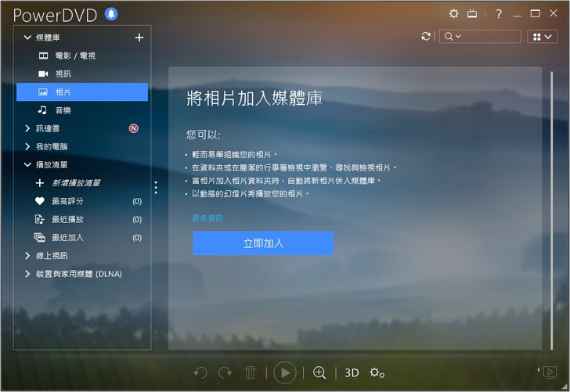Select 電影 / 電視 in media library
Viewport: 570px width, 392px height.
82,56
